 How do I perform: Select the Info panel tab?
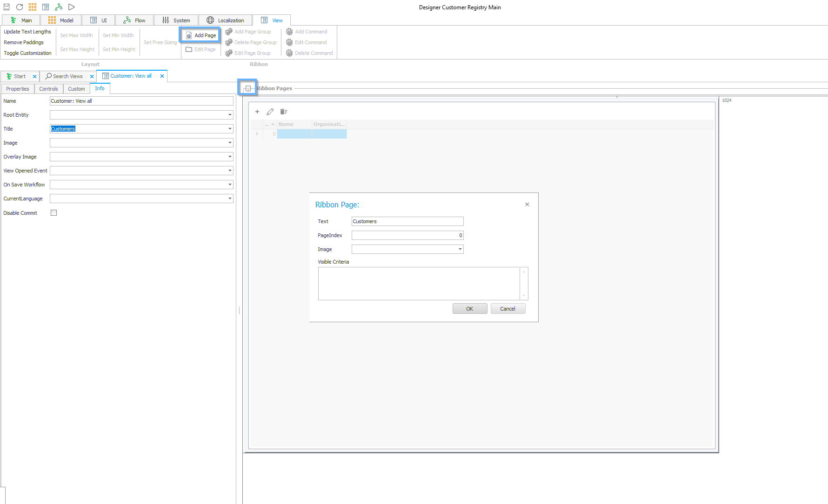click(100, 88)
